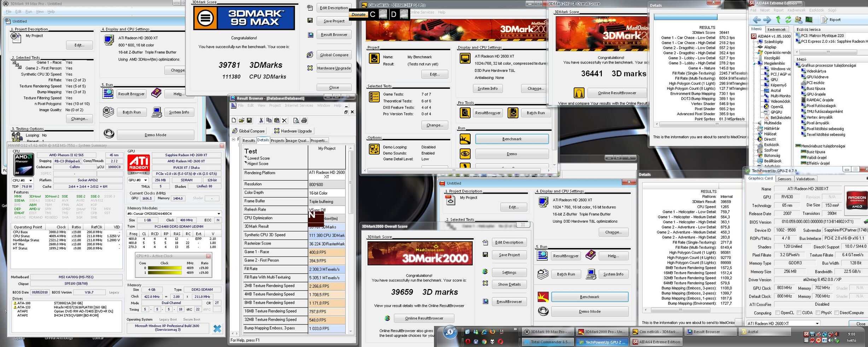Click Print Preview icon in Result Browser toolbar
The height and width of the screenshot is (347, 868).
click(x=296, y=120)
